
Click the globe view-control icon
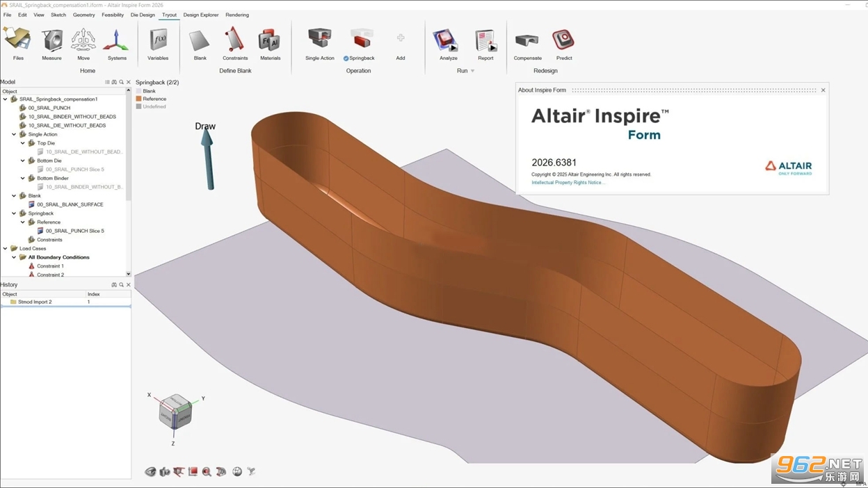237,471
